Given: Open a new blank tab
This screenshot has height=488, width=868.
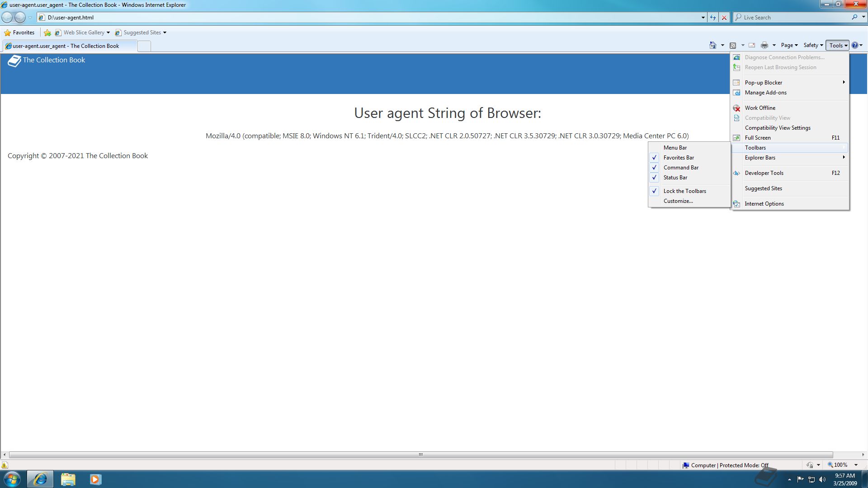Looking at the screenshot, I should (144, 46).
